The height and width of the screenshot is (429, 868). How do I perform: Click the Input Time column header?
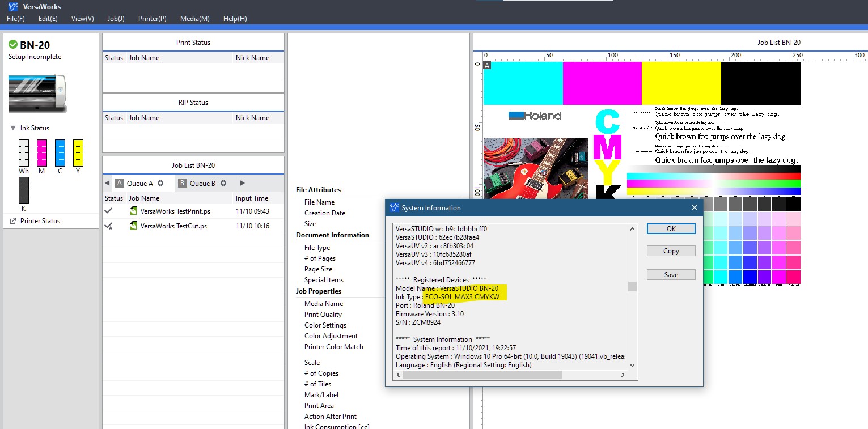(x=252, y=198)
